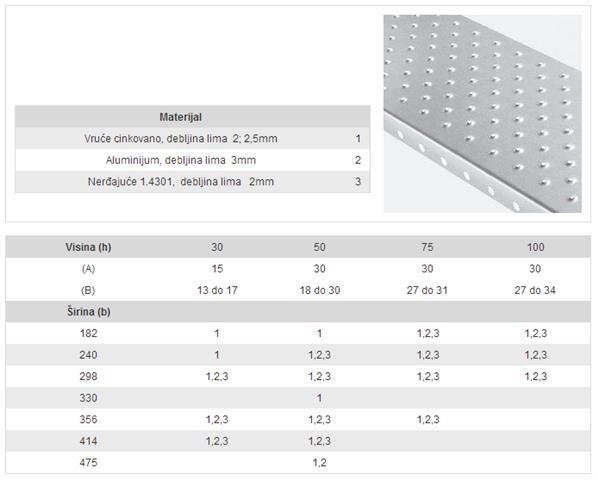Viewport: 598px width, 480px height.
Task: Click the Visina (h) header cell
Action: tap(88, 247)
